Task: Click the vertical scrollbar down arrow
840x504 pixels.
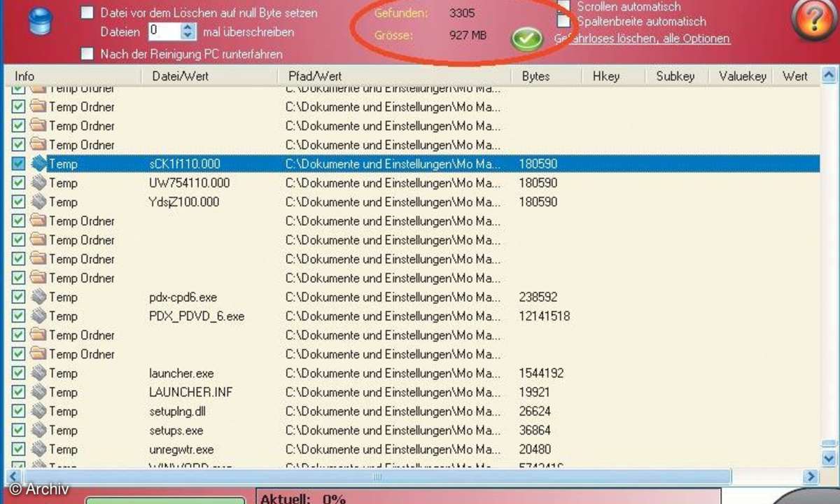Action: coord(829,458)
